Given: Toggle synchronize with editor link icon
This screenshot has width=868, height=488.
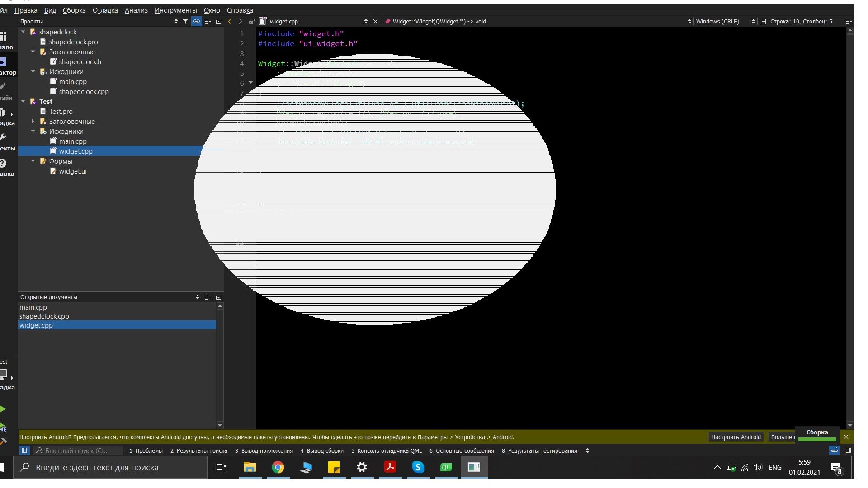Looking at the screenshot, I should click(x=197, y=21).
